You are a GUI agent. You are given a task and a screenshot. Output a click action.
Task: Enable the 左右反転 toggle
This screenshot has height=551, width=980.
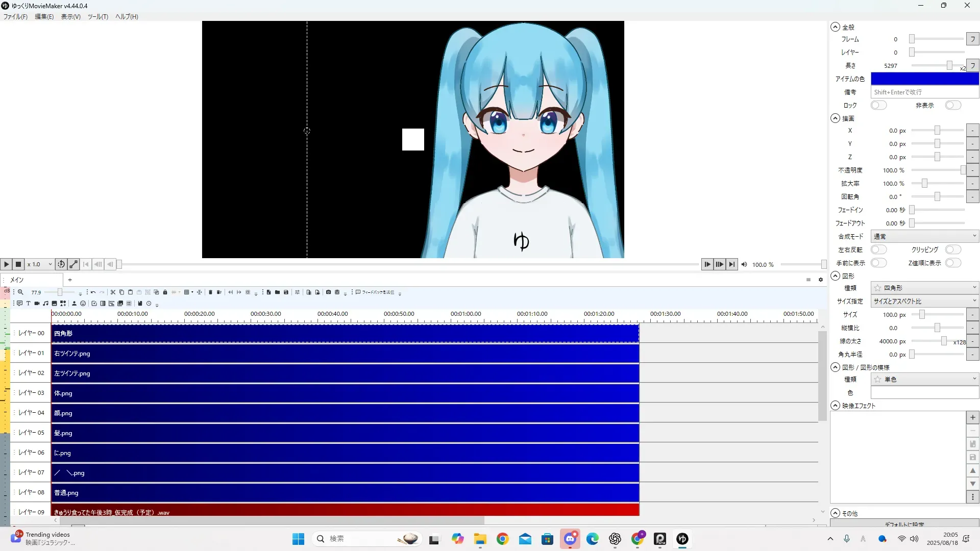[x=878, y=249]
